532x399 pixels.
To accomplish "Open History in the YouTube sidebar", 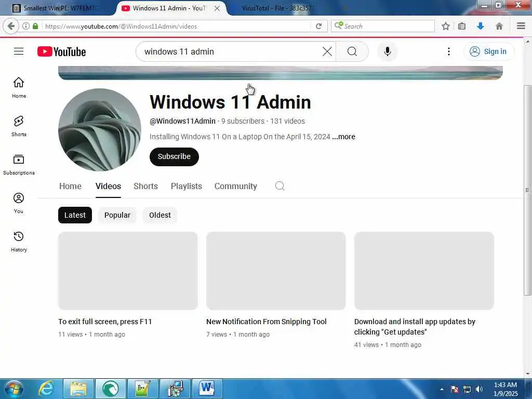I will click(x=19, y=242).
